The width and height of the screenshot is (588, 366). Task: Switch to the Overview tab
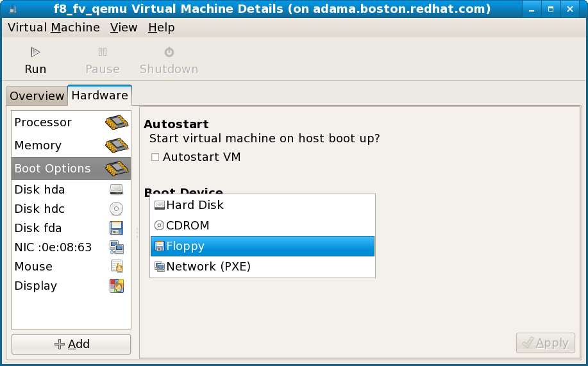tap(37, 96)
